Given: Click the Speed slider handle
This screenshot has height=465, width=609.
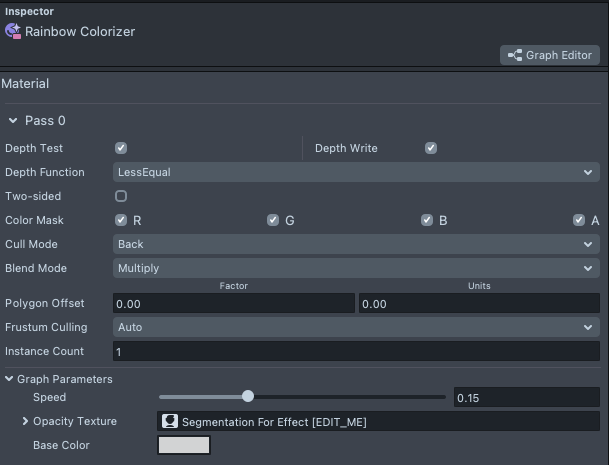Looking at the screenshot, I should [248, 396].
